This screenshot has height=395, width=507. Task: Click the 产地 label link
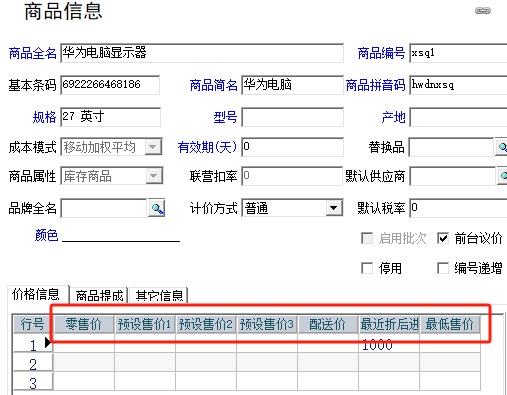point(393,117)
